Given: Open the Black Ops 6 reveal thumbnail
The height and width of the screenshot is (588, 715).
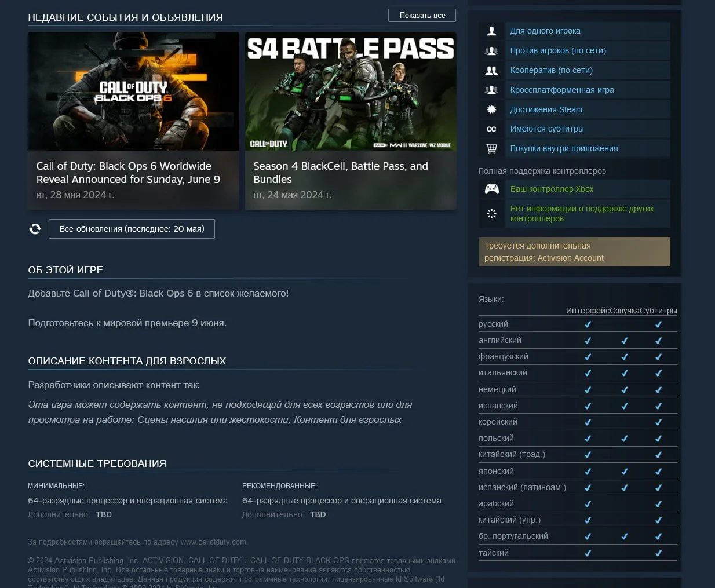Looking at the screenshot, I should [133, 92].
